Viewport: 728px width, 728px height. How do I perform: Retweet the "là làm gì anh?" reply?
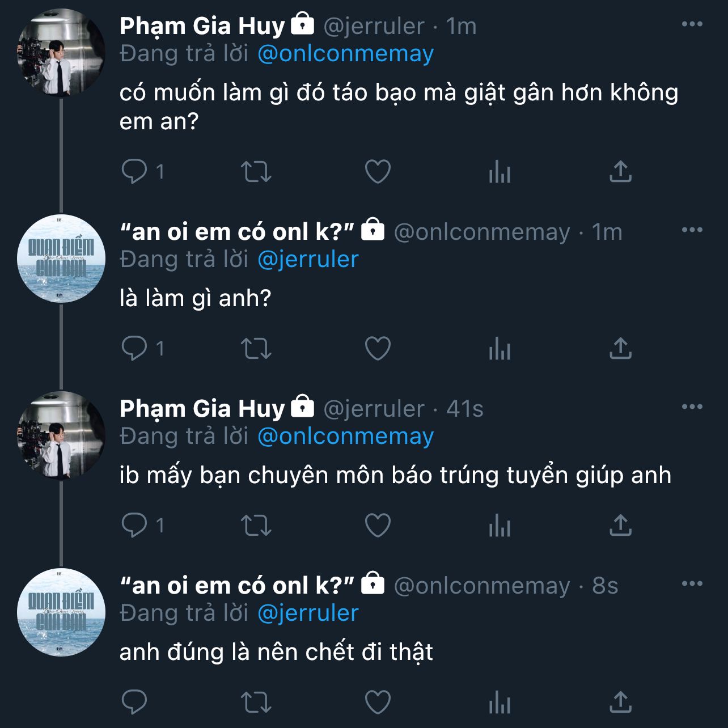(256, 348)
